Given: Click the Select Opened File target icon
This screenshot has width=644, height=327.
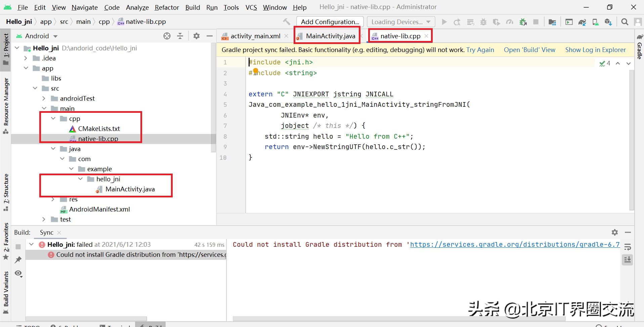Looking at the screenshot, I should point(167,36).
